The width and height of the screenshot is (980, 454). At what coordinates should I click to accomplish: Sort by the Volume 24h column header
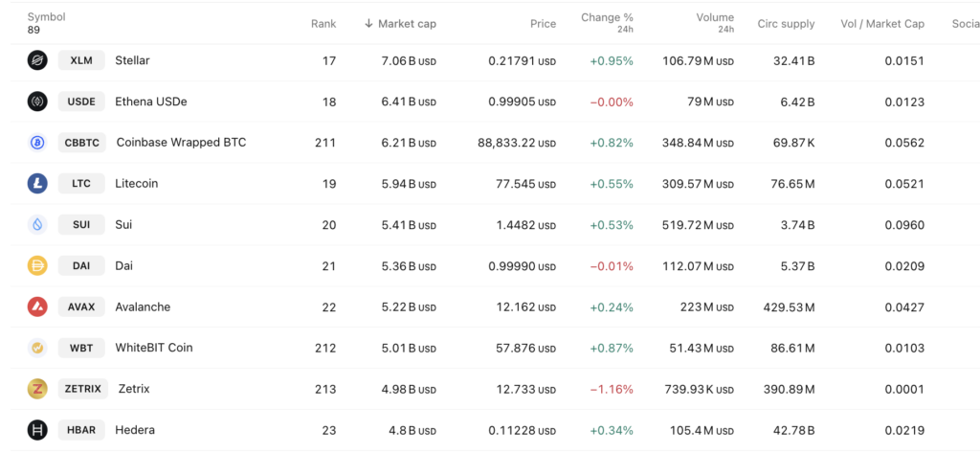(715, 23)
